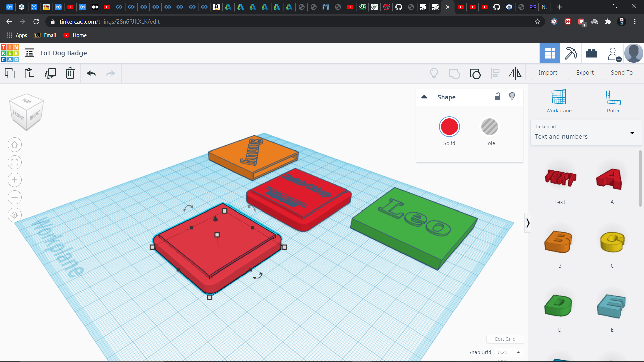The height and width of the screenshot is (362, 644).
Task: Select the Text shape thumbnail
Action: click(560, 178)
